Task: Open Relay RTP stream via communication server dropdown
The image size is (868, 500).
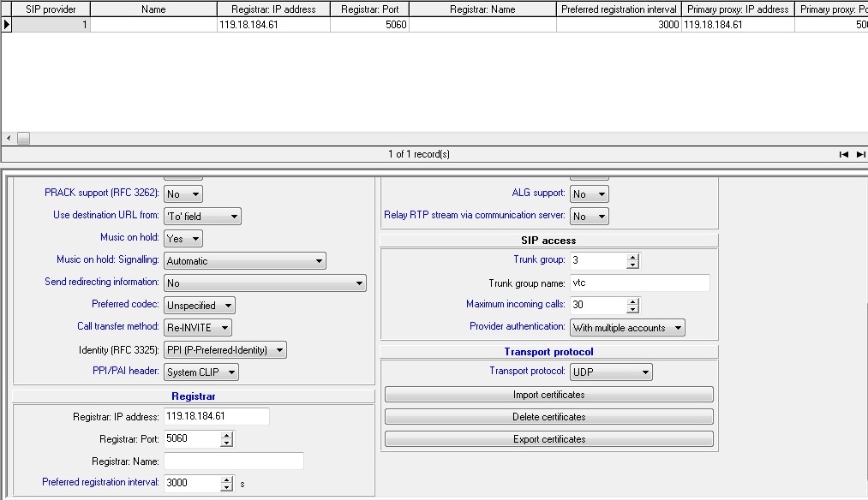Action: [590, 217]
